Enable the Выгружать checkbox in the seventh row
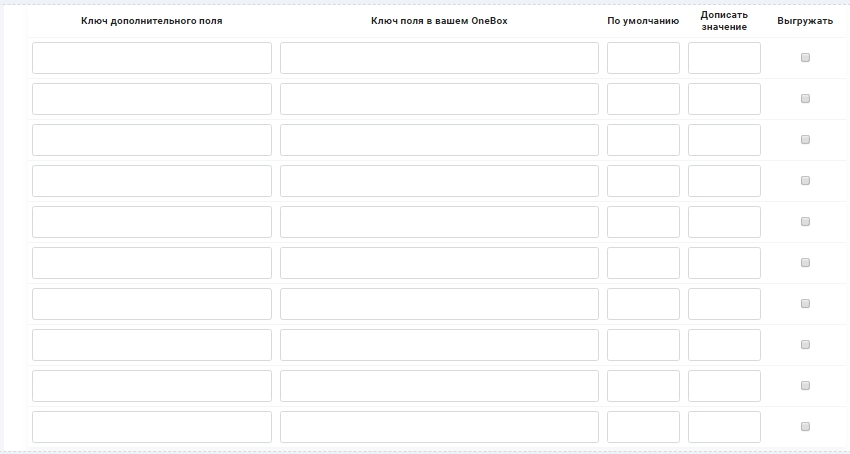This screenshot has width=850, height=454. (805, 303)
